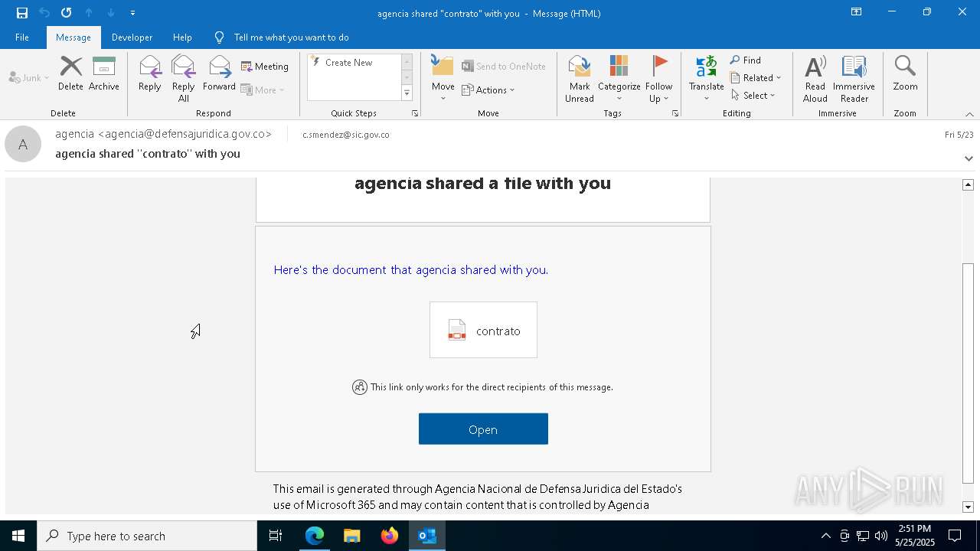
Task: Undo with the title bar arrow
Action: point(44,13)
